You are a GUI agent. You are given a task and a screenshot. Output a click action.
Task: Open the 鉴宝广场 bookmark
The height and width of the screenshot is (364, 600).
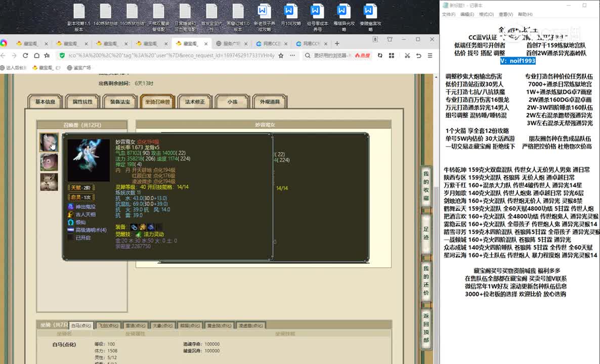pos(79,68)
